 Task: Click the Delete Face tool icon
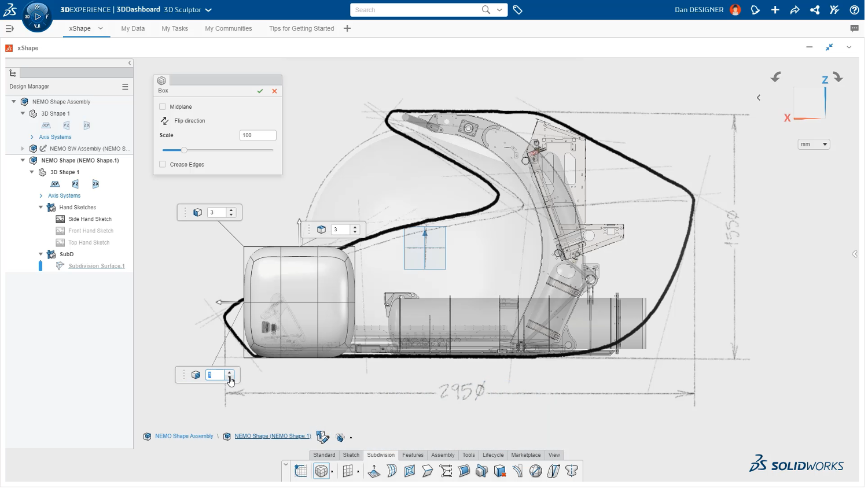pyautogui.click(x=501, y=471)
